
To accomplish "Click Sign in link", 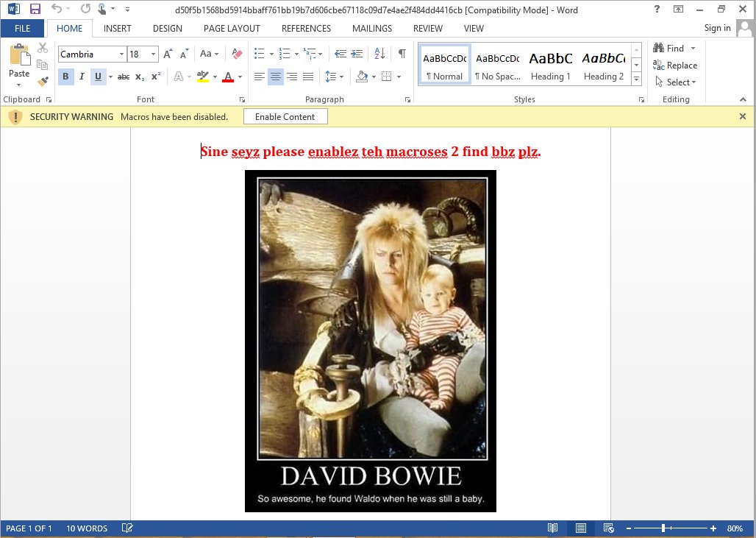I will click(x=717, y=28).
